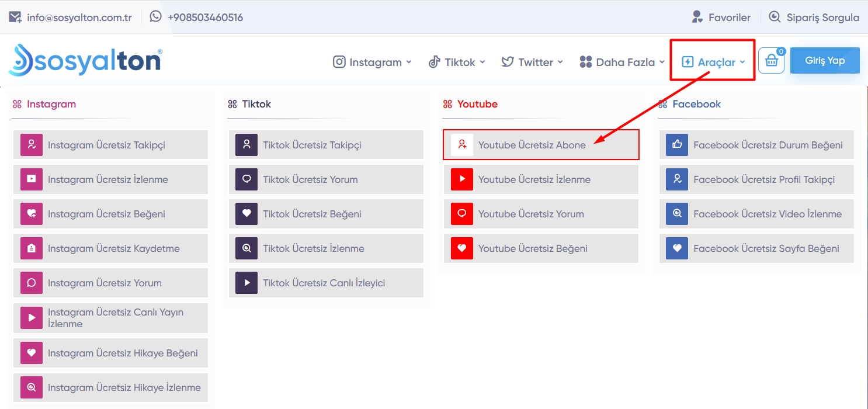Image resolution: width=868 pixels, height=409 pixels.
Task: Select Instagram Ücretsiz Canlı Yayın İzlenme
Action: click(111, 318)
